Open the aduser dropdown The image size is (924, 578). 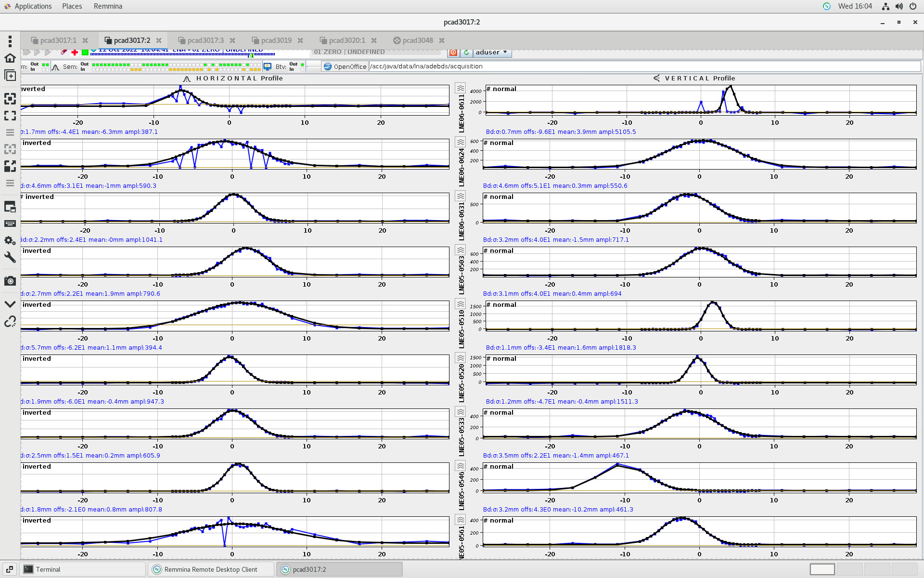tap(492, 53)
